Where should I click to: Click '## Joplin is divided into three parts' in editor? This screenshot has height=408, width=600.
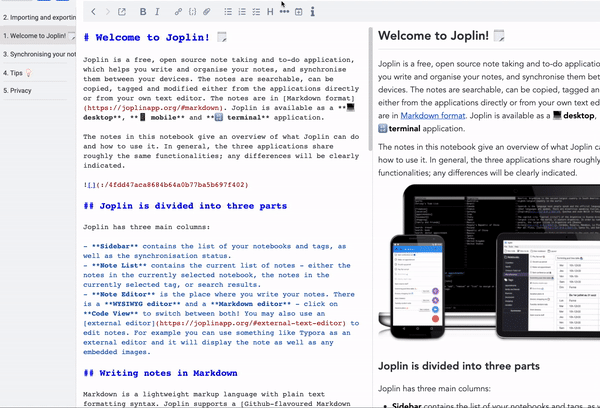pyautogui.click(x=185, y=206)
